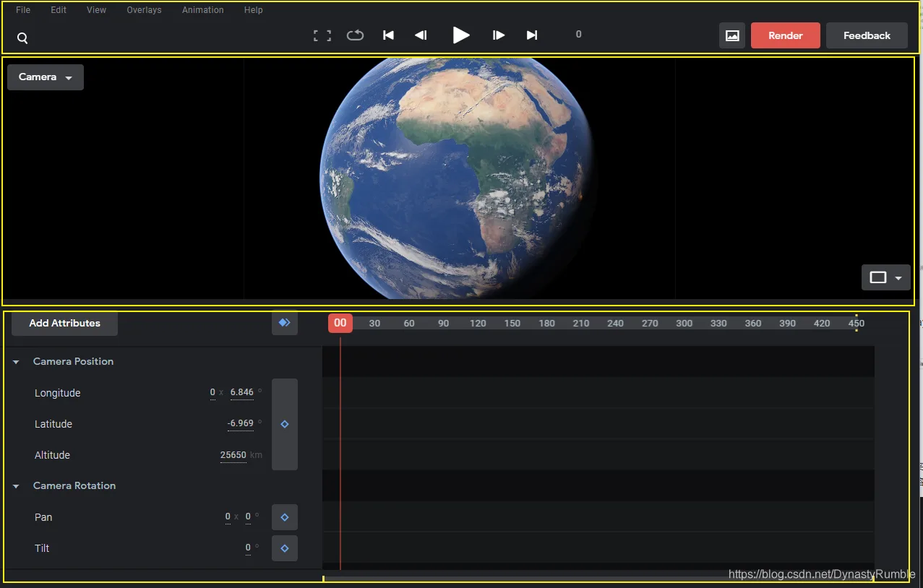Image resolution: width=923 pixels, height=588 pixels.
Task: Click the search magnifier icon
Action: point(22,38)
